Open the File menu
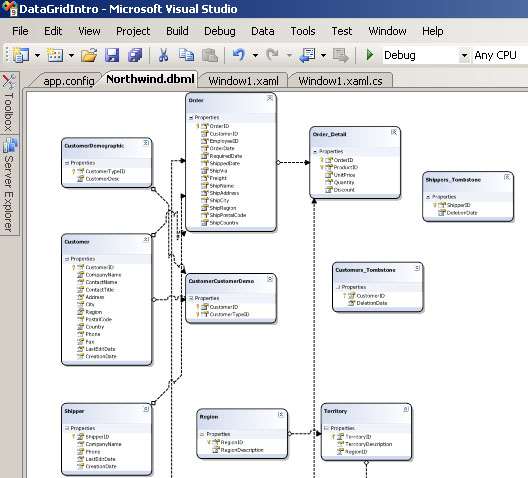This screenshot has height=478, width=528. pyautogui.click(x=20, y=31)
